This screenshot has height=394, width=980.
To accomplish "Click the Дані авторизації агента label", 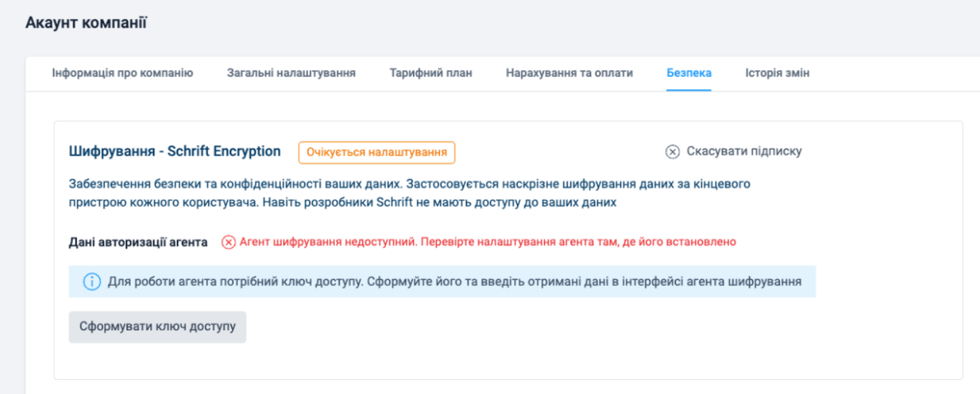I will click(x=138, y=242).
